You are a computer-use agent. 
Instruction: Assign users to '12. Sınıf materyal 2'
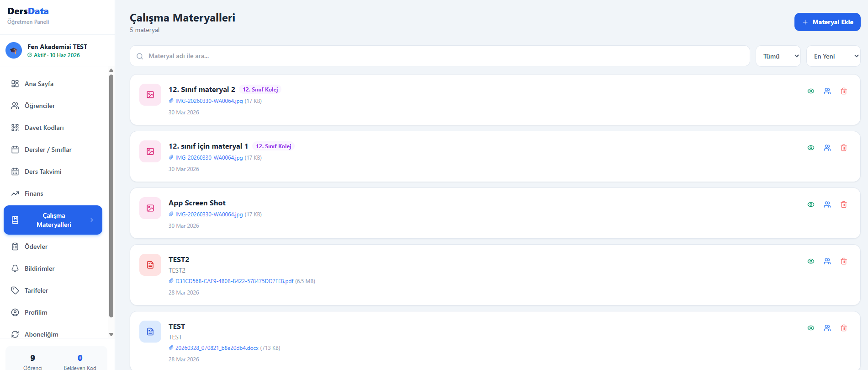tap(827, 91)
